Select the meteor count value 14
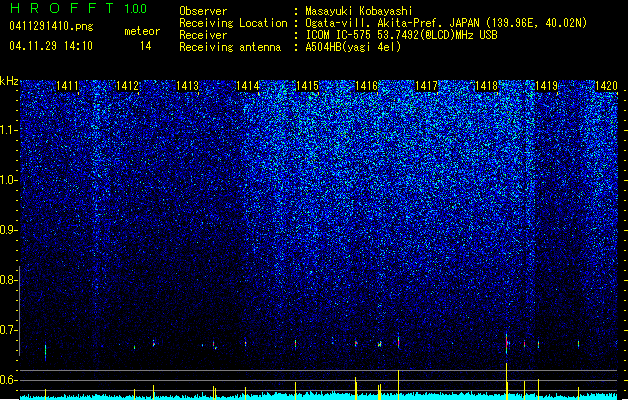 146,46
